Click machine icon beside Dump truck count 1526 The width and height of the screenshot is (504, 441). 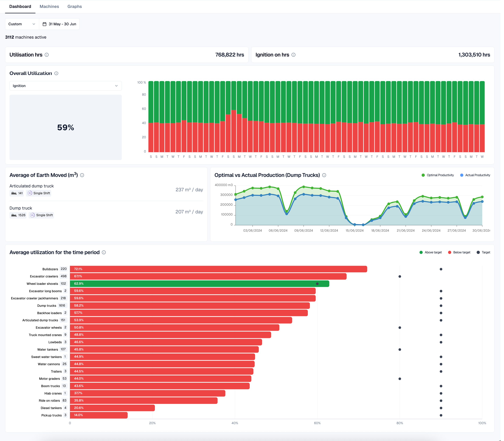tap(14, 215)
